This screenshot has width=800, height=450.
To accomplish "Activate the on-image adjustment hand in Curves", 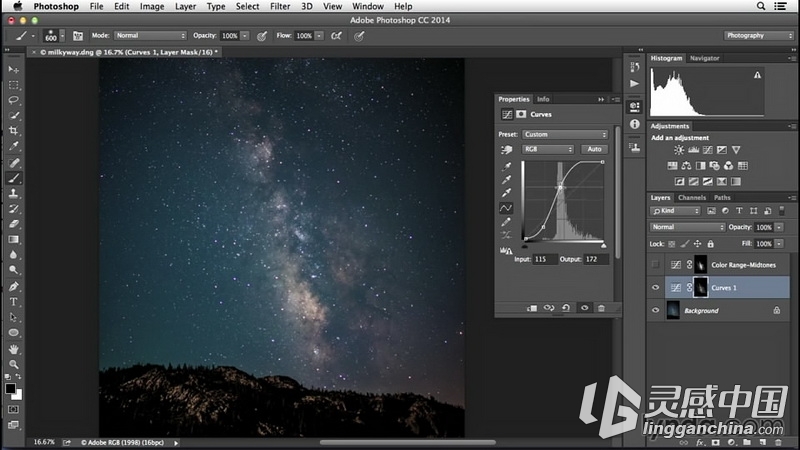I will pos(506,149).
